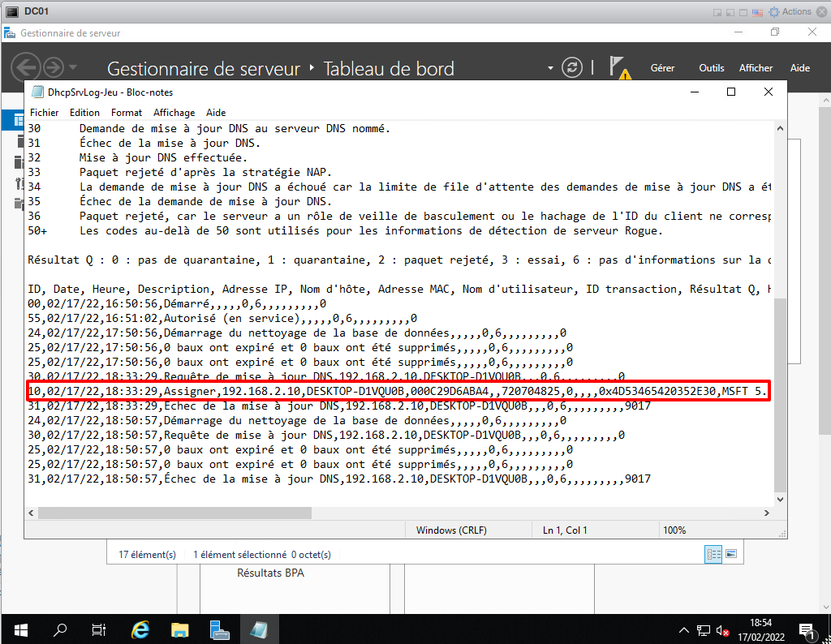Click the Notepad horizontal scrollbar thumb
This screenshot has width=831, height=644.
tap(174, 513)
